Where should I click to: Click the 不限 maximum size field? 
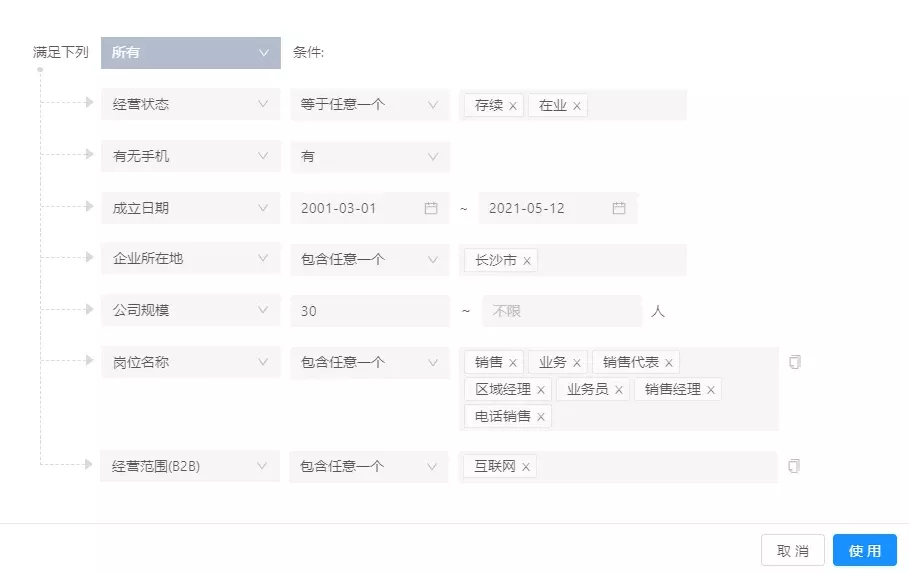tap(562, 311)
